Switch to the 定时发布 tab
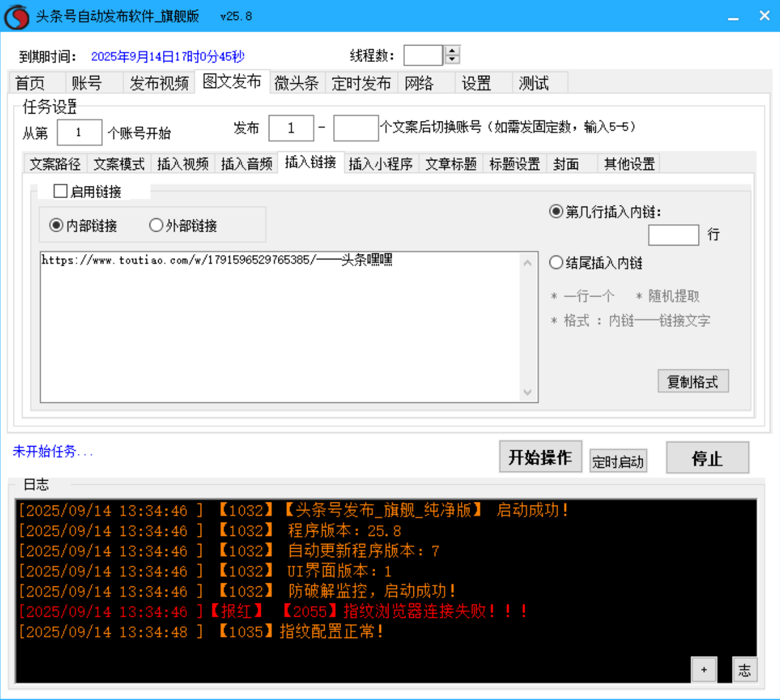Image resolution: width=780 pixels, height=700 pixels. 362,83
